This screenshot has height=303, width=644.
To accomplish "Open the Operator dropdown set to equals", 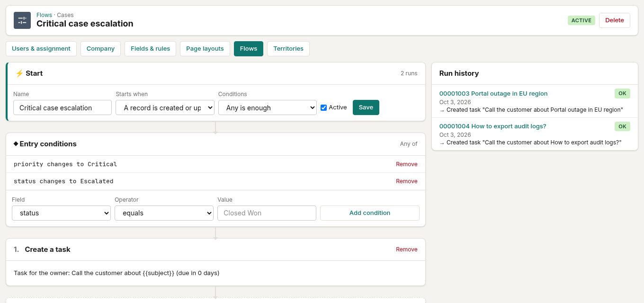I will pyautogui.click(x=164, y=213).
